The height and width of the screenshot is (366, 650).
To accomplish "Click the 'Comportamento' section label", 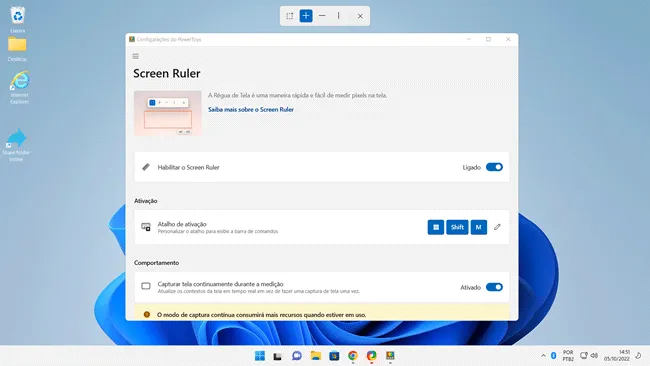I will [156, 263].
